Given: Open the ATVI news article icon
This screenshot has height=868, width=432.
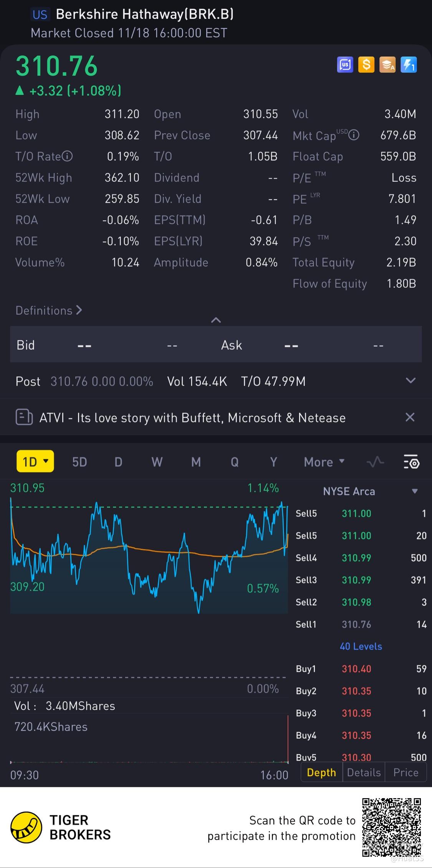Looking at the screenshot, I should coord(24,417).
